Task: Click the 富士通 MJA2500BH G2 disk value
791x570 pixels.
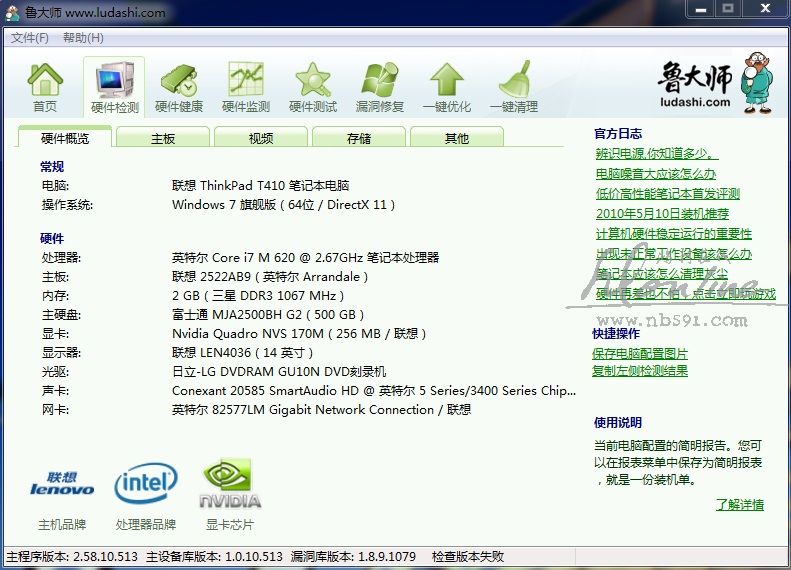Action: [x=268, y=315]
